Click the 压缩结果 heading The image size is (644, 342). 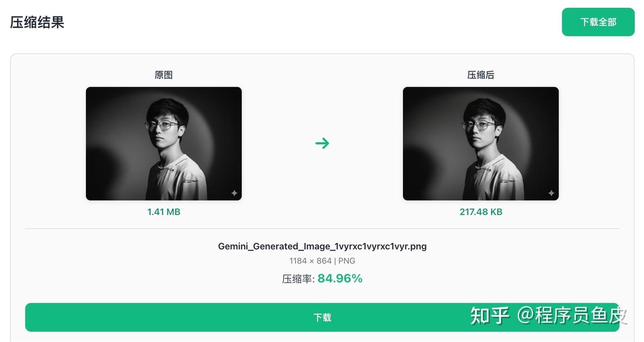click(x=37, y=22)
